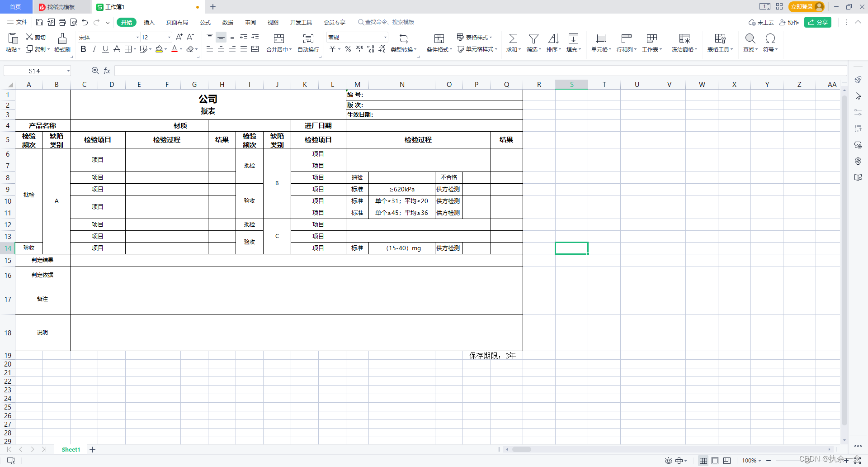Apply strikethrough text formatting

pos(117,49)
